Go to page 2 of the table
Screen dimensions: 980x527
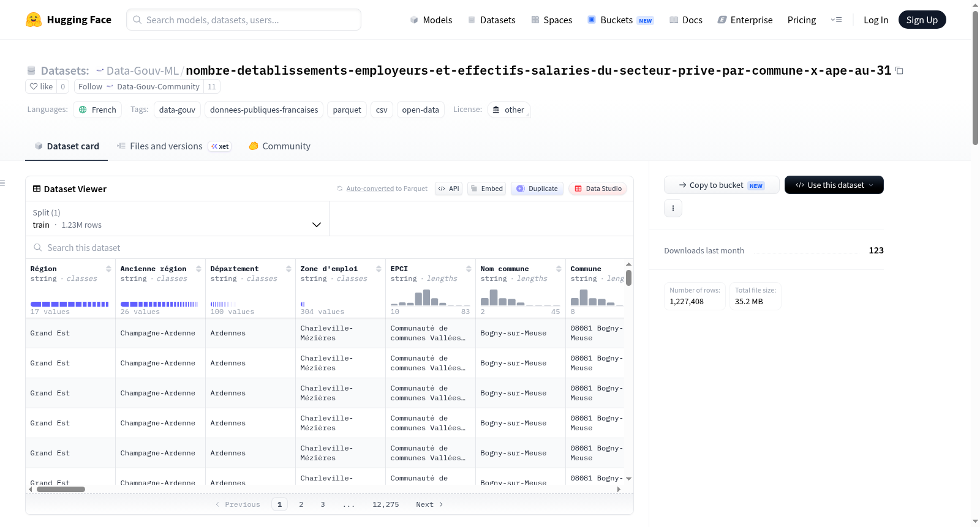(301, 504)
